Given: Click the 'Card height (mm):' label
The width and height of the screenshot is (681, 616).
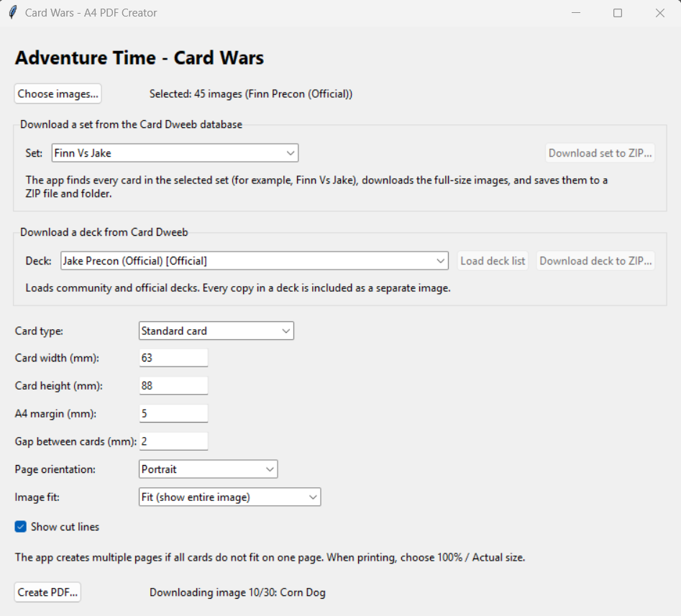Looking at the screenshot, I should pyautogui.click(x=59, y=385).
